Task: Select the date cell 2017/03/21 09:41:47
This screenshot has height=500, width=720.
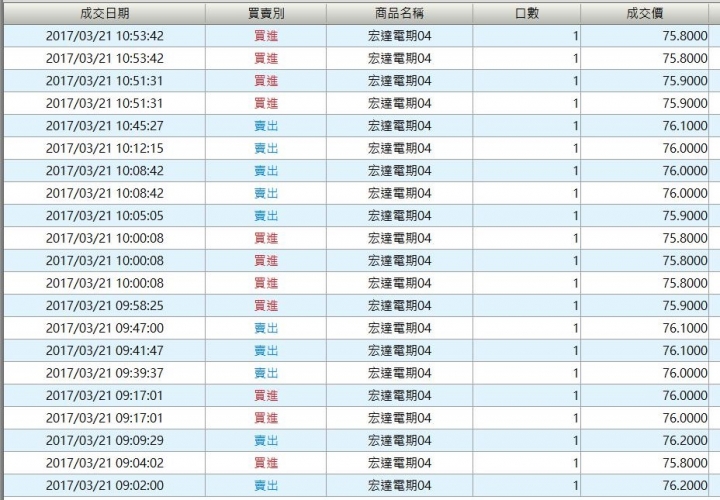Action: 105,351
